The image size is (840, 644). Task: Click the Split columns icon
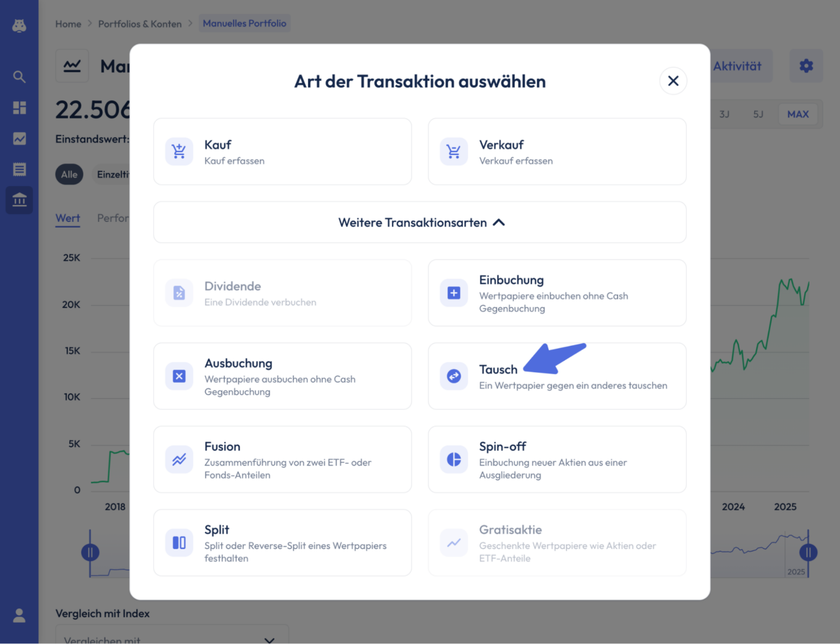179,543
